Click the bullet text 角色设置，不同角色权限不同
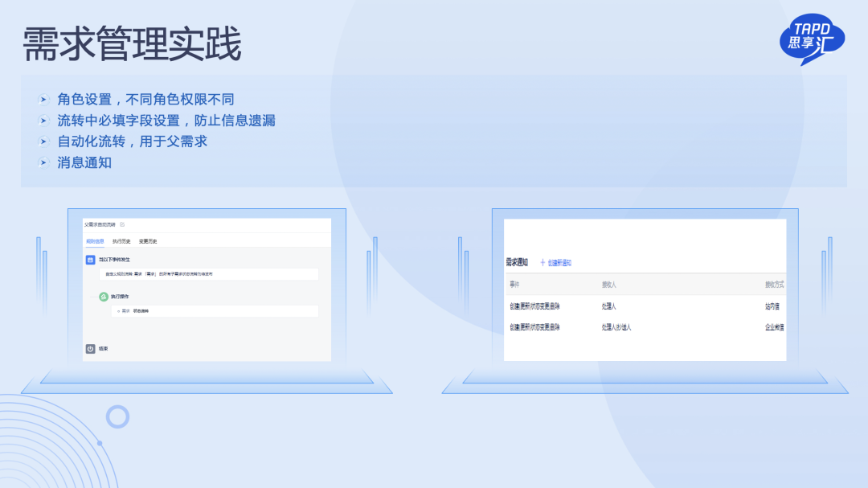Image resolution: width=868 pixels, height=488 pixels. 145,100
